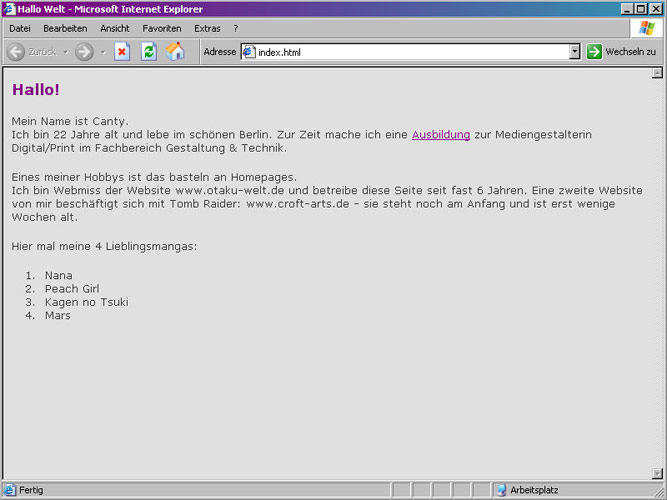
Task: Click the text www.otaku-welt.de
Action: point(230,190)
